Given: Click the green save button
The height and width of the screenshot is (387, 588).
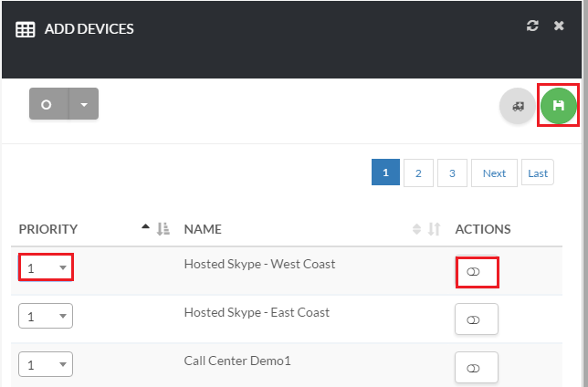Looking at the screenshot, I should (x=559, y=106).
